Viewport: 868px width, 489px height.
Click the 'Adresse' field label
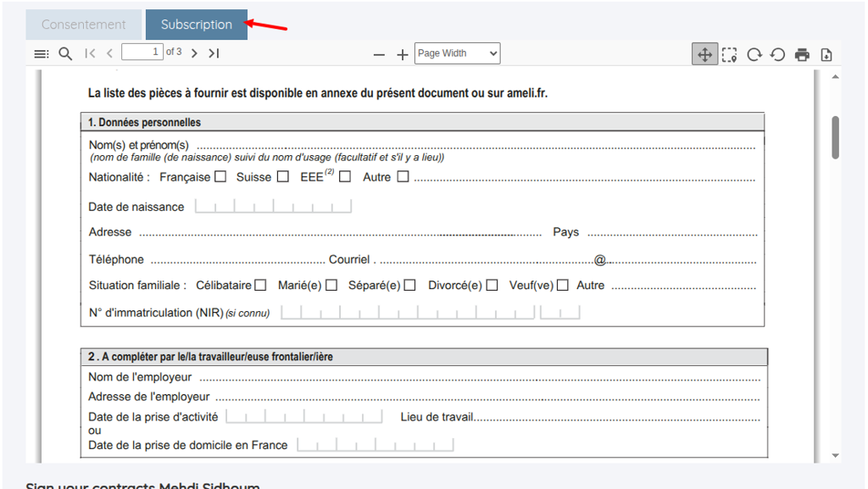tap(110, 231)
